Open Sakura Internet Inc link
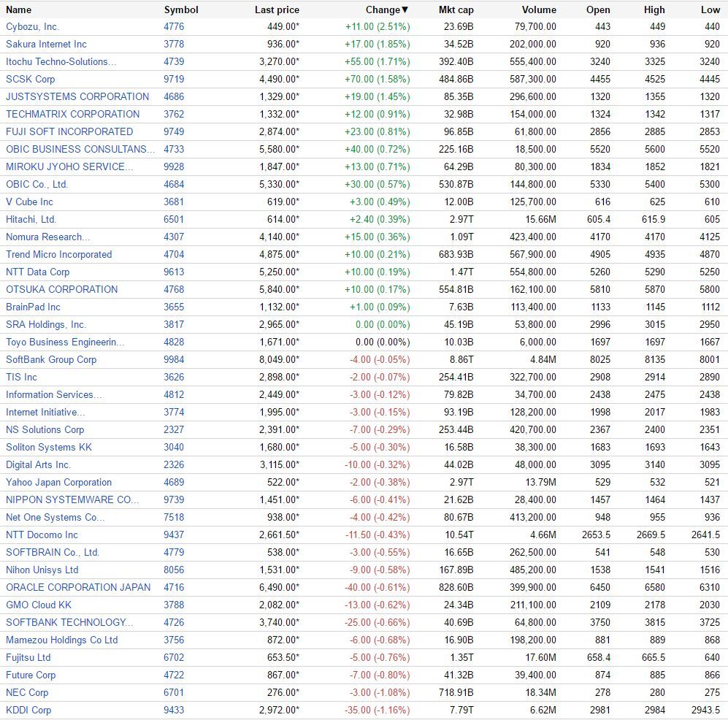The height and width of the screenshot is (720, 728). click(x=46, y=44)
